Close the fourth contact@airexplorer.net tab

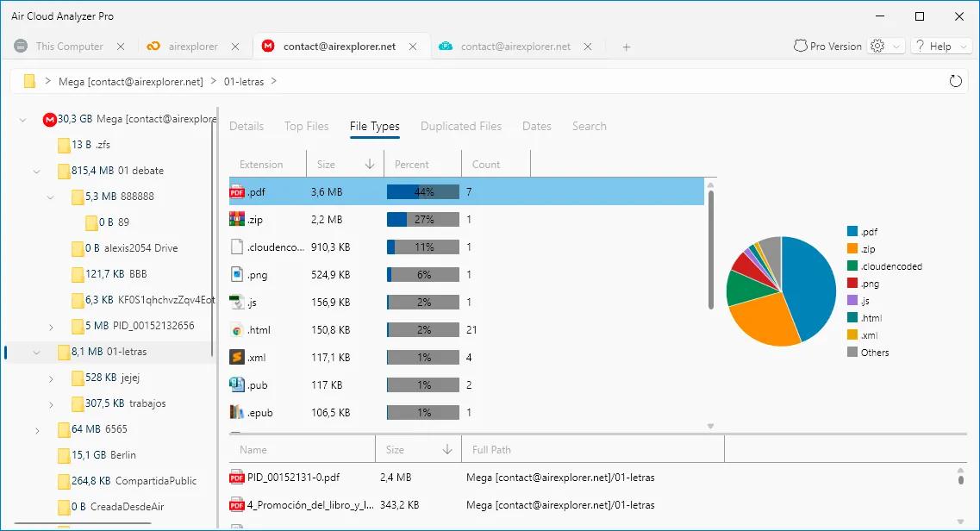pyautogui.click(x=588, y=47)
